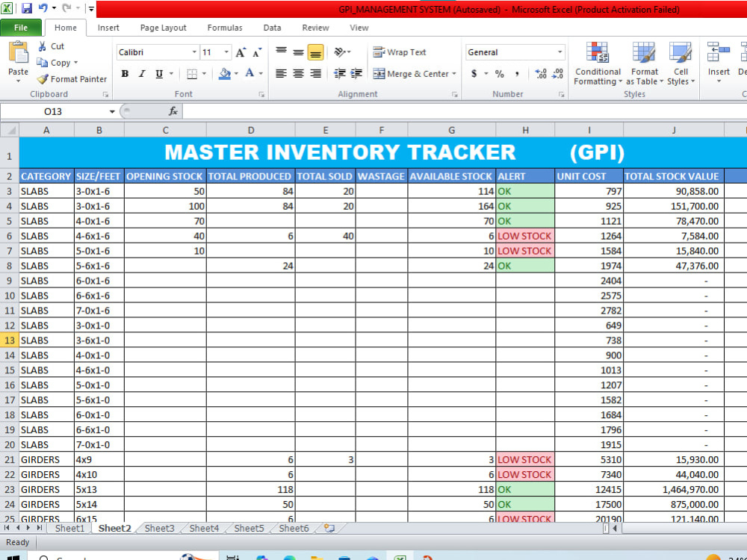The width and height of the screenshot is (747, 560).
Task: Open the Name Box dropdown arrow
Action: (112, 111)
